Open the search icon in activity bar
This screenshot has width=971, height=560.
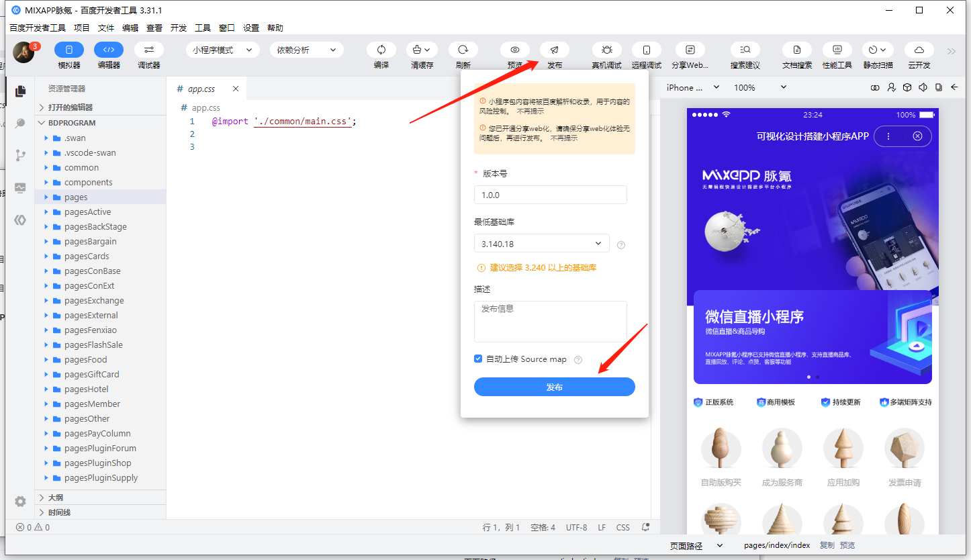tap(20, 124)
